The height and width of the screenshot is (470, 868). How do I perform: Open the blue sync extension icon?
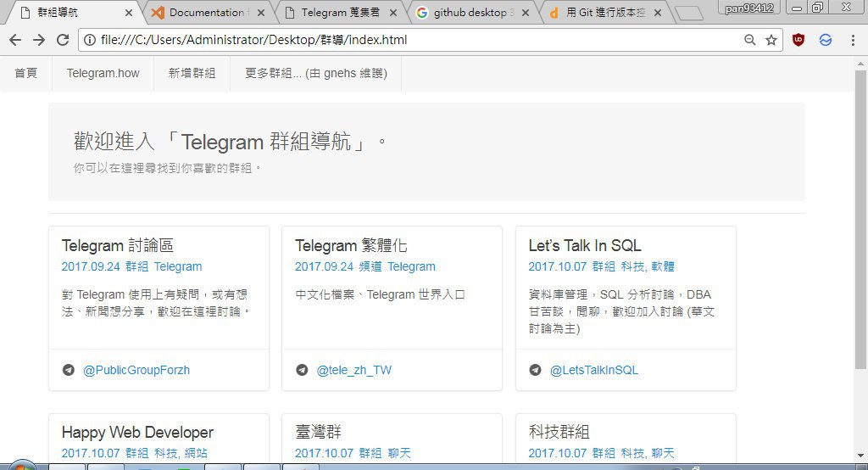point(826,40)
